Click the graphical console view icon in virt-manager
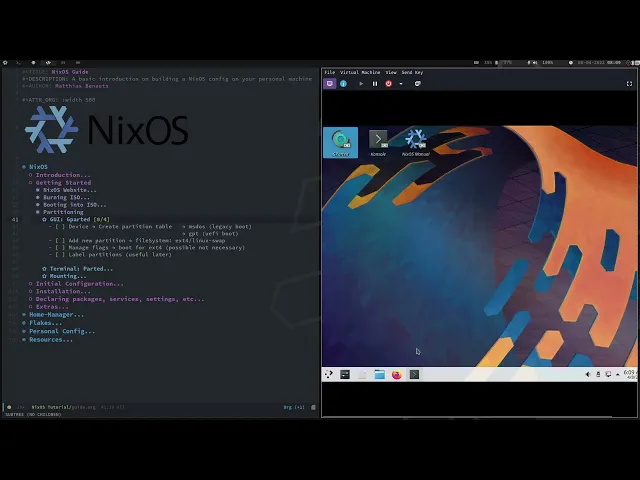Screen dimensions: 640x480 [x=330, y=84]
